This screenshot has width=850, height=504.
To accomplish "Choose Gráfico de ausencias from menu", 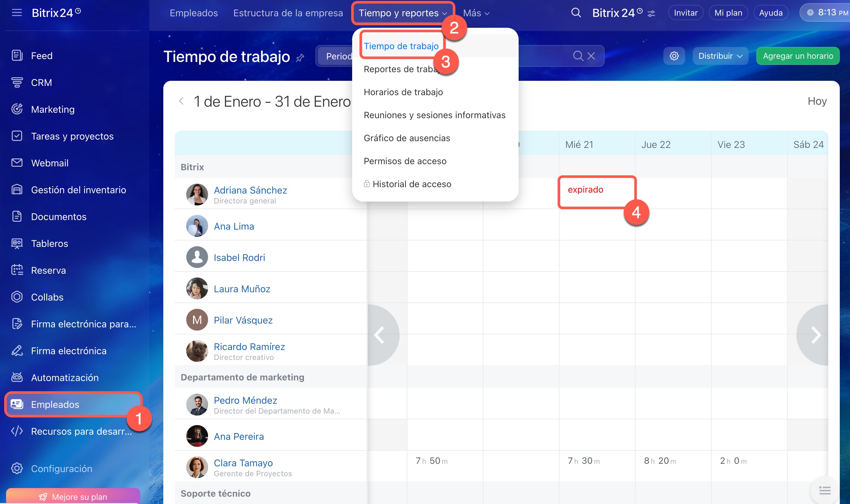I will tap(407, 138).
